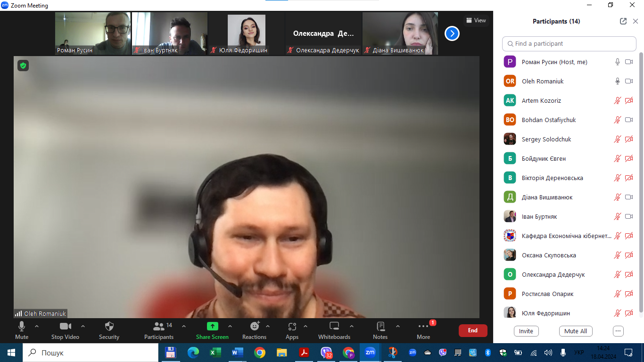Click the Mute All button
644x362 pixels.
point(576,331)
